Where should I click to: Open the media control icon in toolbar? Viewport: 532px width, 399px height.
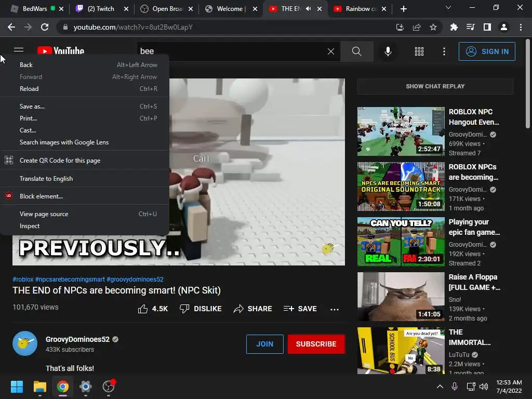(470, 27)
